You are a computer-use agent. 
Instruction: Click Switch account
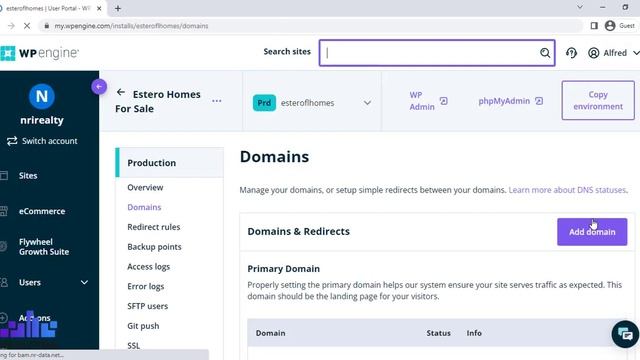pyautogui.click(x=49, y=141)
